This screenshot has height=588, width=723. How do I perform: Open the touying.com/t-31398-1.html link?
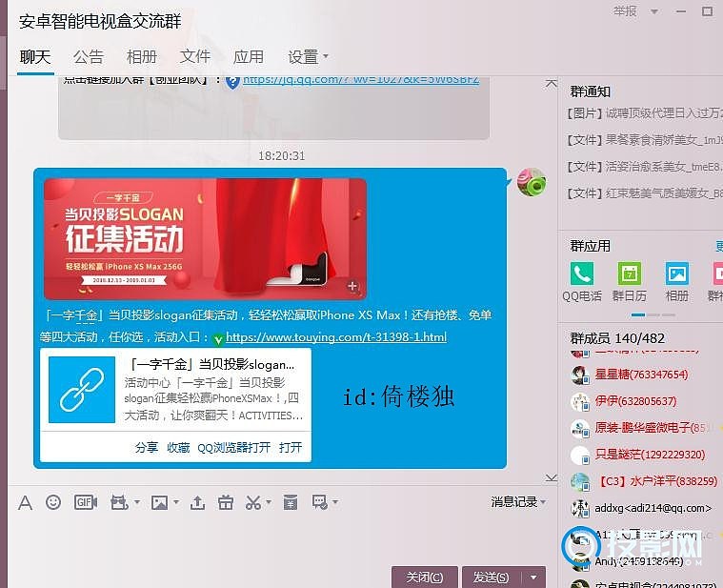click(x=336, y=337)
